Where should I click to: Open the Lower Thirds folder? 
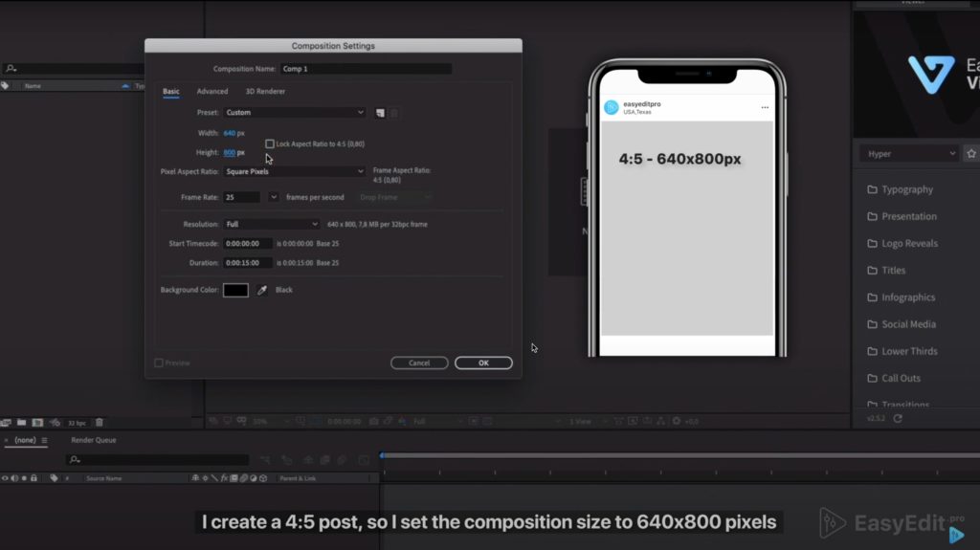point(902,351)
